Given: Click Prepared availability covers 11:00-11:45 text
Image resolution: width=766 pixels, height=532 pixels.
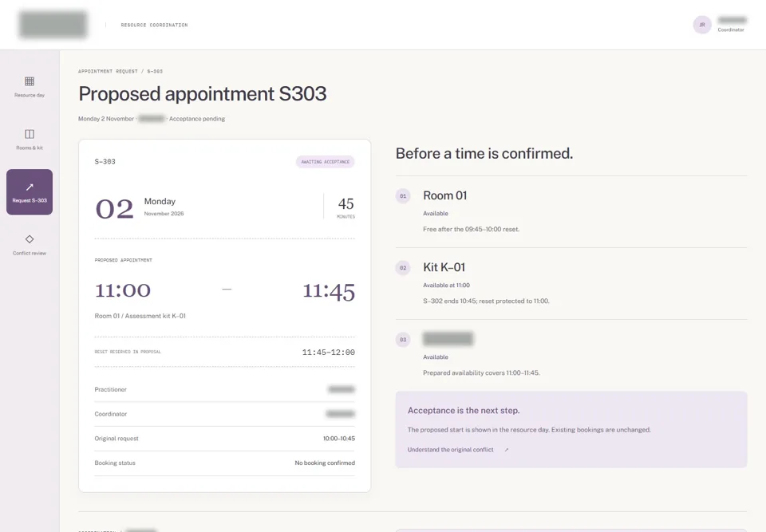Looking at the screenshot, I should (x=481, y=372).
